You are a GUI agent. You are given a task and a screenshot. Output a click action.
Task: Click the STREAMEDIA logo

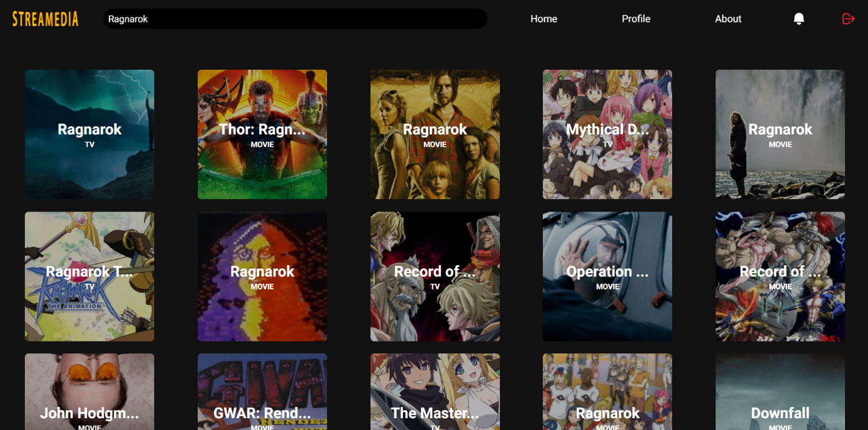coord(45,19)
